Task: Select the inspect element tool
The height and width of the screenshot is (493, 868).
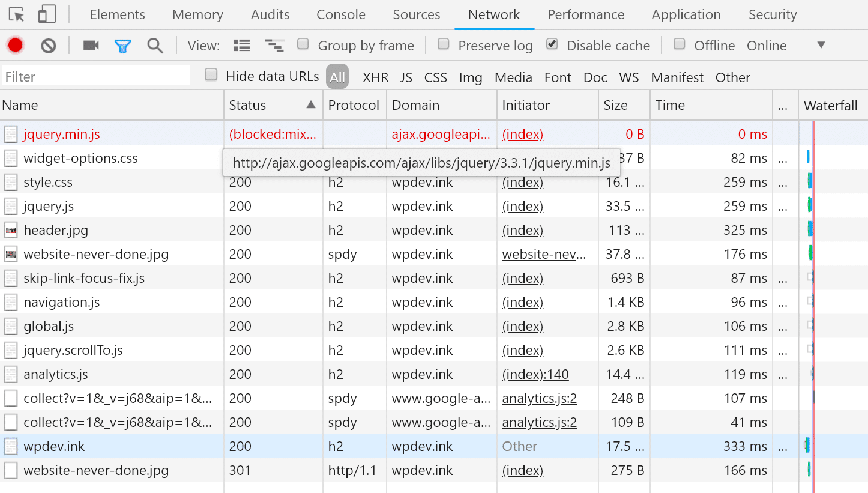Action: pos(16,14)
